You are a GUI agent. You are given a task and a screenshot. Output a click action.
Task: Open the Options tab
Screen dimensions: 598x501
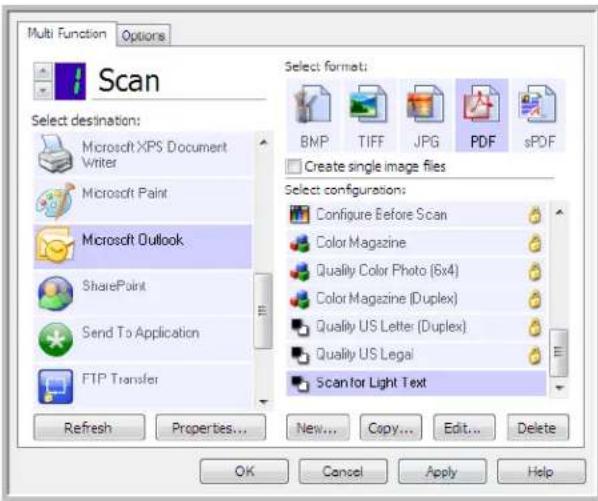tap(143, 36)
